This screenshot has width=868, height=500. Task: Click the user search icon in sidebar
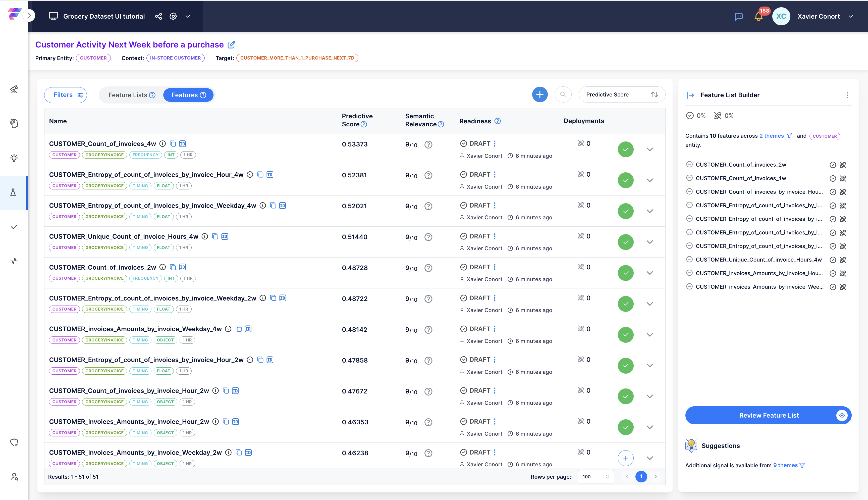(x=14, y=477)
